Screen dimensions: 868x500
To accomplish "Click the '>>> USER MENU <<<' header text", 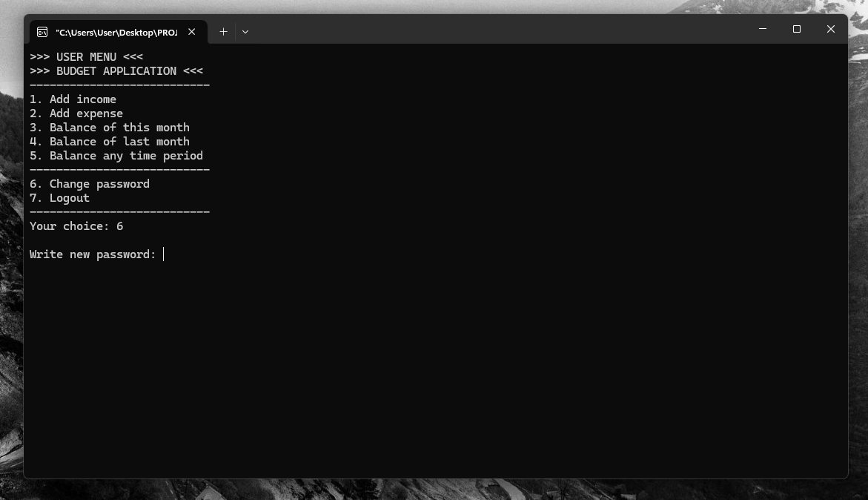I will coord(87,57).
